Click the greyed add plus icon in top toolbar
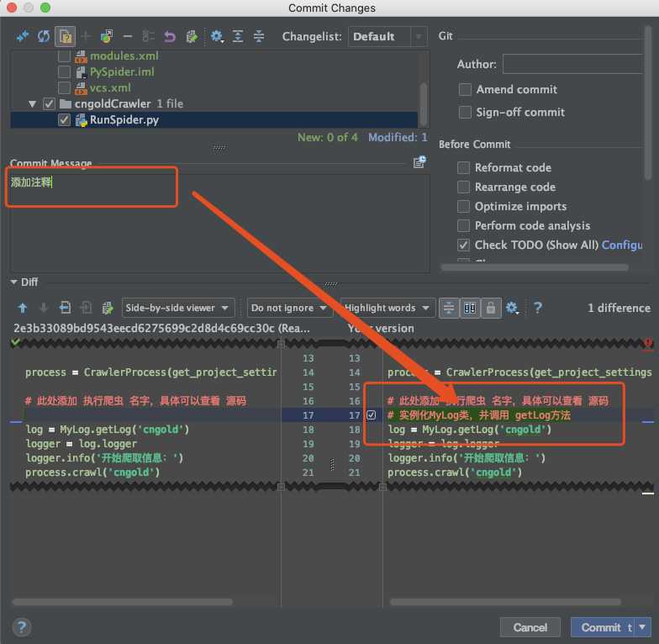The height and width of the screenshot is (644, 659). (x=86, y=37)
